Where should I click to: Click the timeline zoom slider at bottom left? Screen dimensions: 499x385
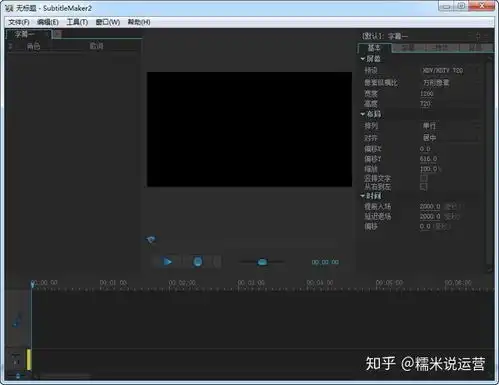pos(18,376)
